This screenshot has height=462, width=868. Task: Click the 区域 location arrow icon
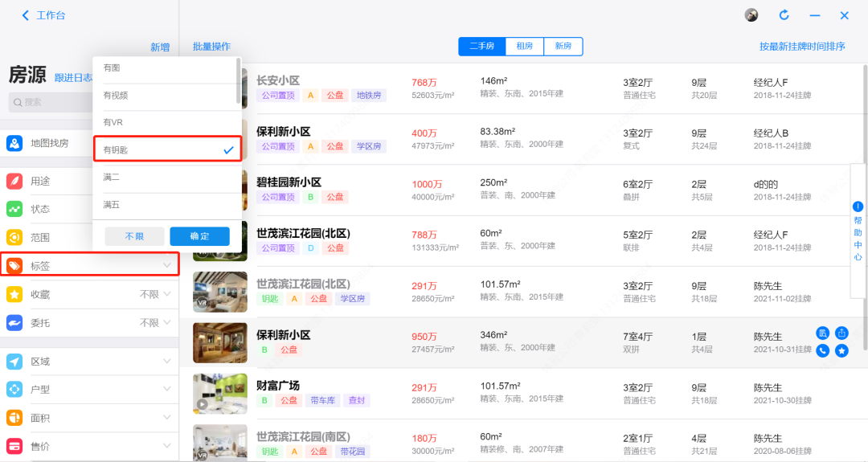tap(14, 362)
